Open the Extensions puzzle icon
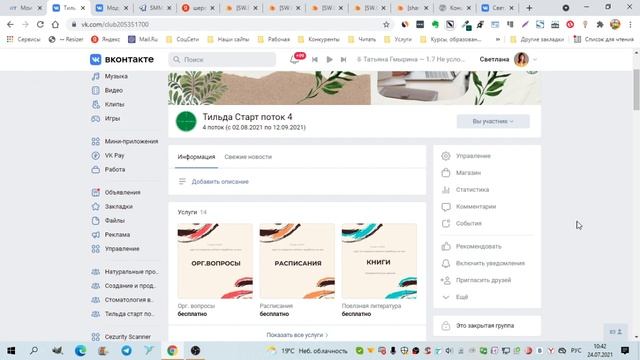Viewport: 640px width, 360px height. click(x=600, y=24)
